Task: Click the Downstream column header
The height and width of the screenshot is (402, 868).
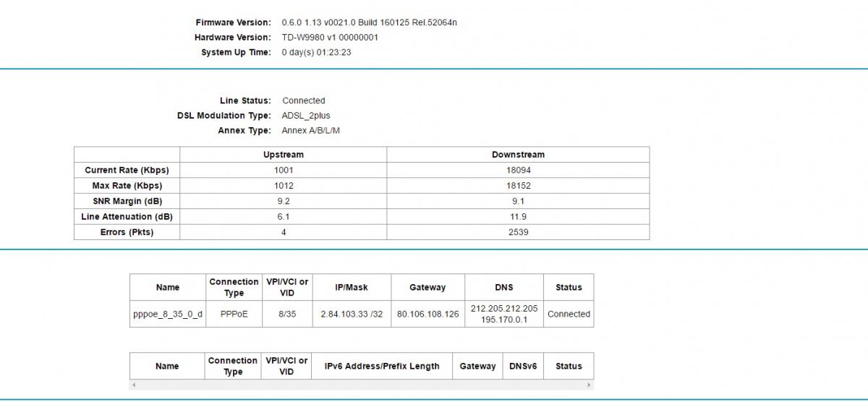Action: 518,155
